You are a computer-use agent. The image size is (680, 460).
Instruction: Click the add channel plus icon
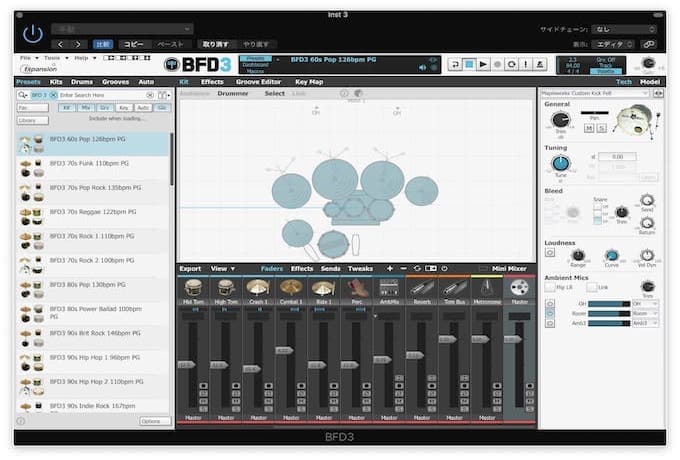click(390, 269)
